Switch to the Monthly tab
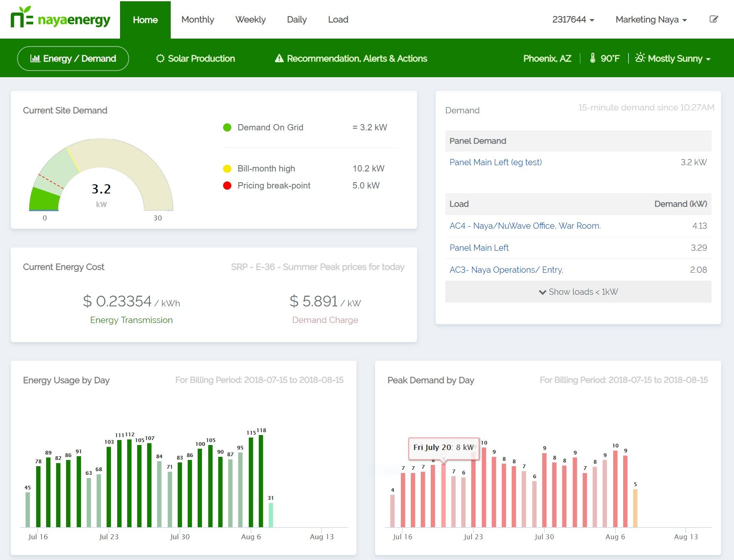This screenshot has width=734, height=560. [x=198, y=20]
